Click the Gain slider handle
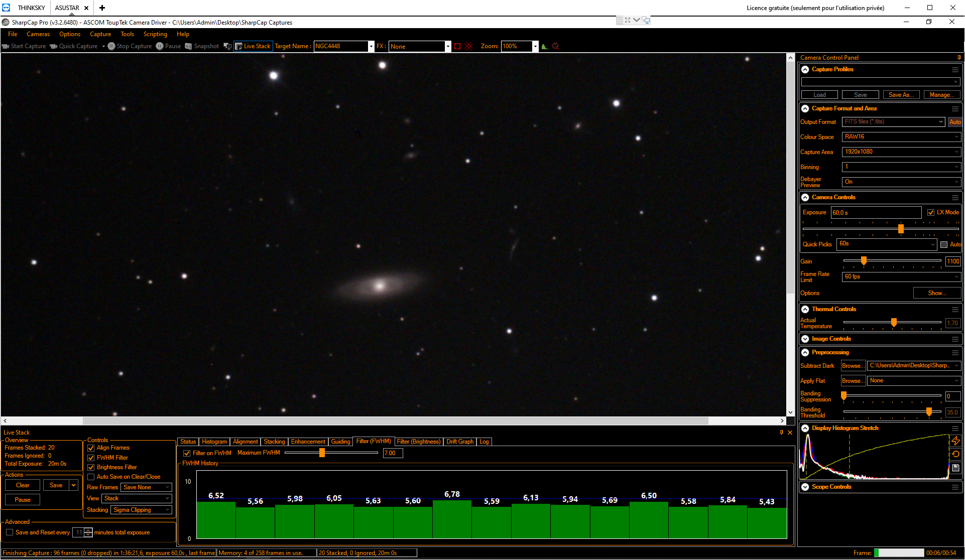Image resolution: width=965 pixels, height=560 pixels. (x=864, y=261)
